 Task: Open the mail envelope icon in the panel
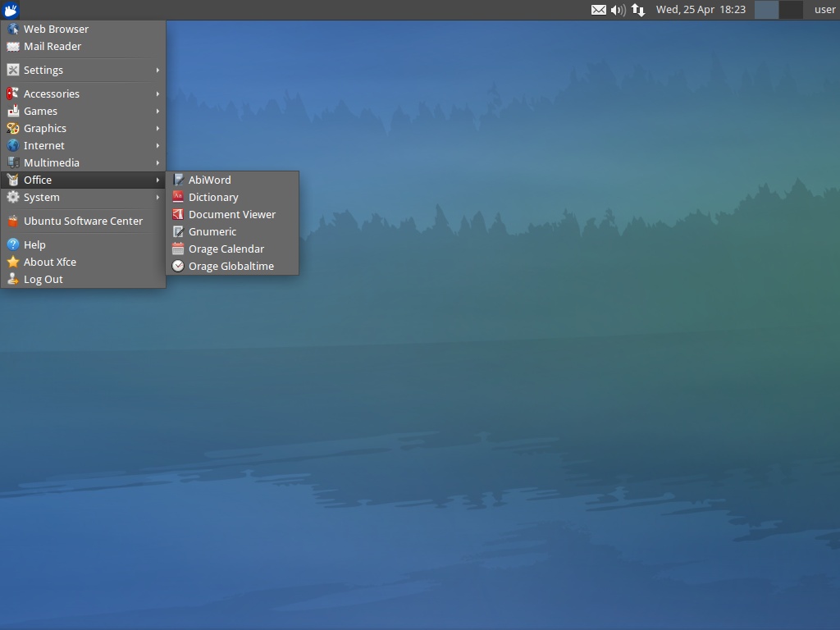coord(599,10)
